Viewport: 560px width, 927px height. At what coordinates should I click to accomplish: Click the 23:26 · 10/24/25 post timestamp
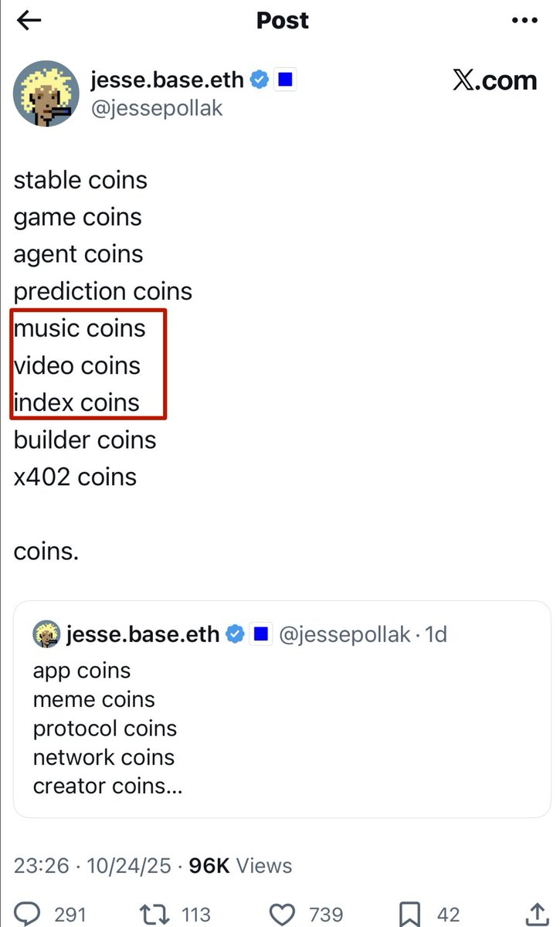coord(91,866)
